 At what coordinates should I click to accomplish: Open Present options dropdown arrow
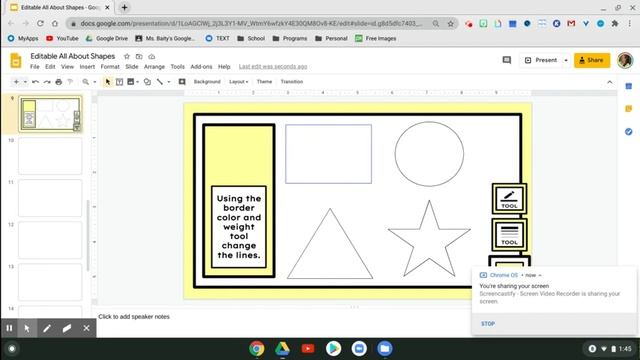click(566, 60)
